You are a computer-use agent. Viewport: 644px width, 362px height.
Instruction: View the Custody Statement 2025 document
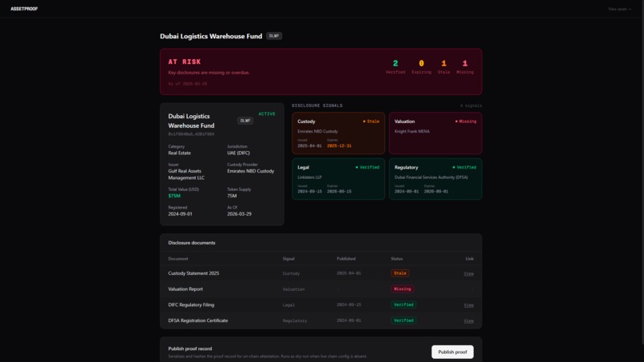[x=469, y=273]
